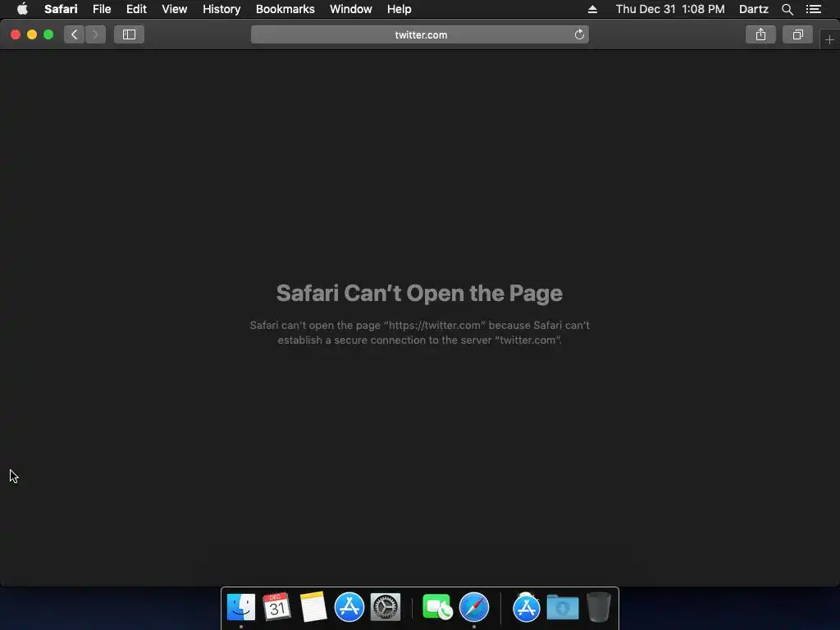This screenshot has height=630, width=840.
Task: Open Notification Center list icon
Action: coord(814,9)
